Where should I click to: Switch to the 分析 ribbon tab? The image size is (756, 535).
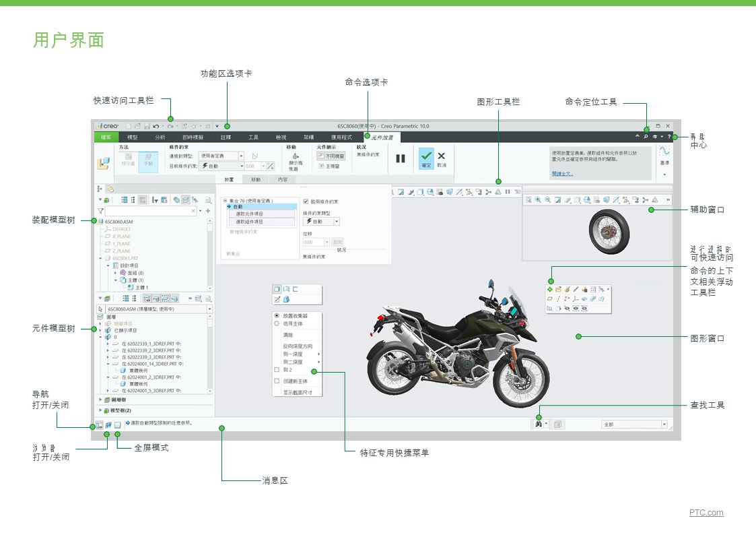[x=160, y=137]
